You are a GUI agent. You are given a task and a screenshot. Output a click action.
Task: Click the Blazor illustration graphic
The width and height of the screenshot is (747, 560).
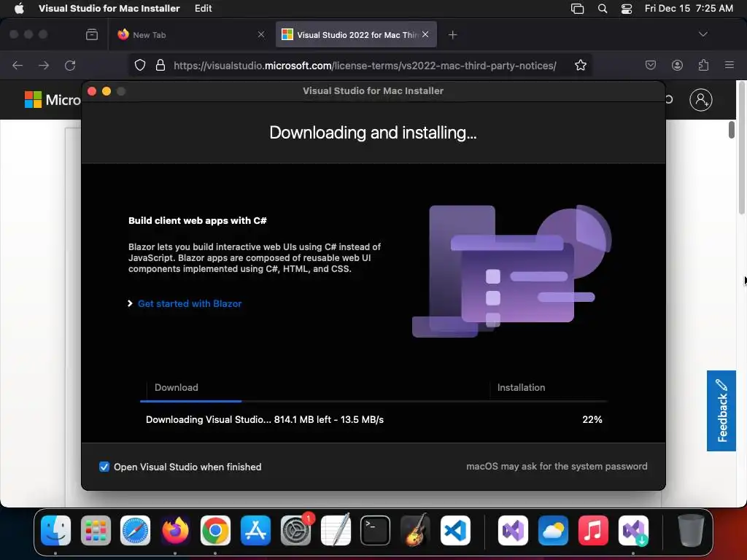coord(511,271)
